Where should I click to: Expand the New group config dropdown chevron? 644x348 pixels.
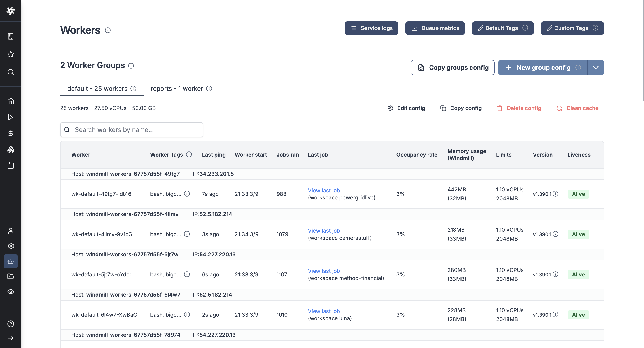(x=596, y=67)
